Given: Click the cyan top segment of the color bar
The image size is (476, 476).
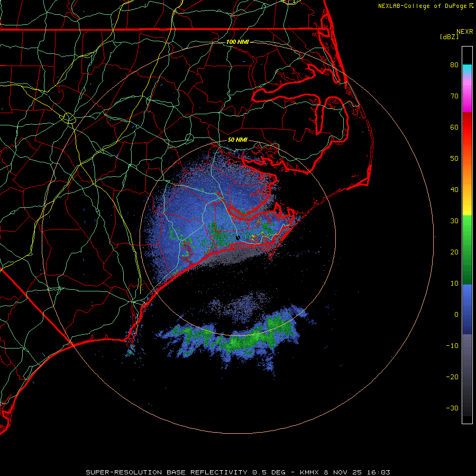Looking at the screenshot, I should coord(467,70).
